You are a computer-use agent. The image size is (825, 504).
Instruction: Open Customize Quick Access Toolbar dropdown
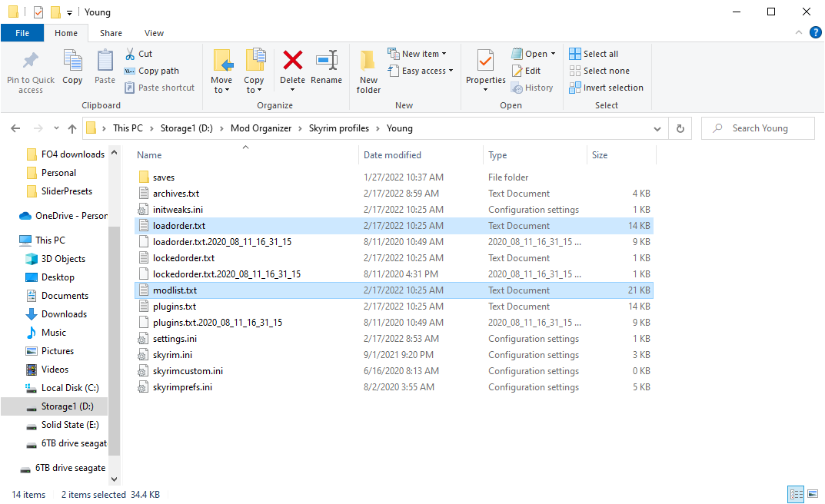[x=69, y=12]
